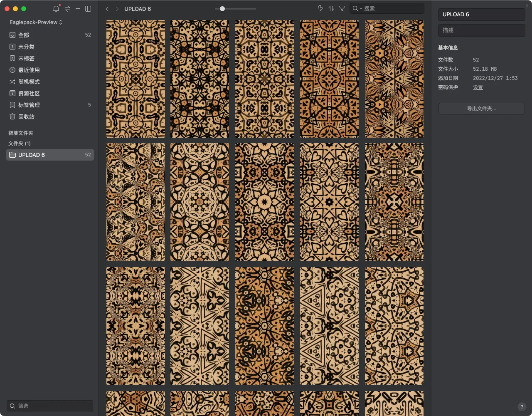Click the 描述 description field
532x416 pixels.
pyautogui.click(x=481, y=30)
